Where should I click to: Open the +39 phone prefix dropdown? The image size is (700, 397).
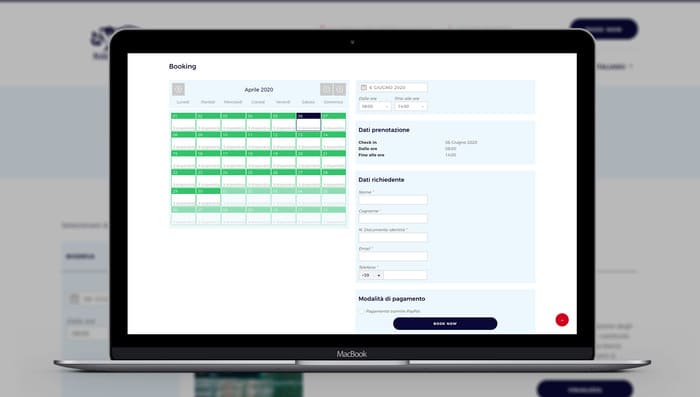tap(371, 275)
